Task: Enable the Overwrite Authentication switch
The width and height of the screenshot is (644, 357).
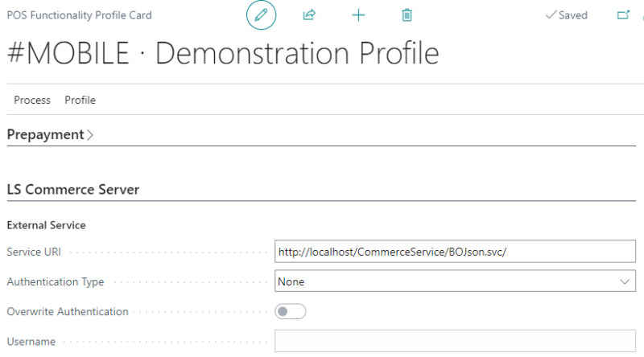Action: click(x=291, y=311)
